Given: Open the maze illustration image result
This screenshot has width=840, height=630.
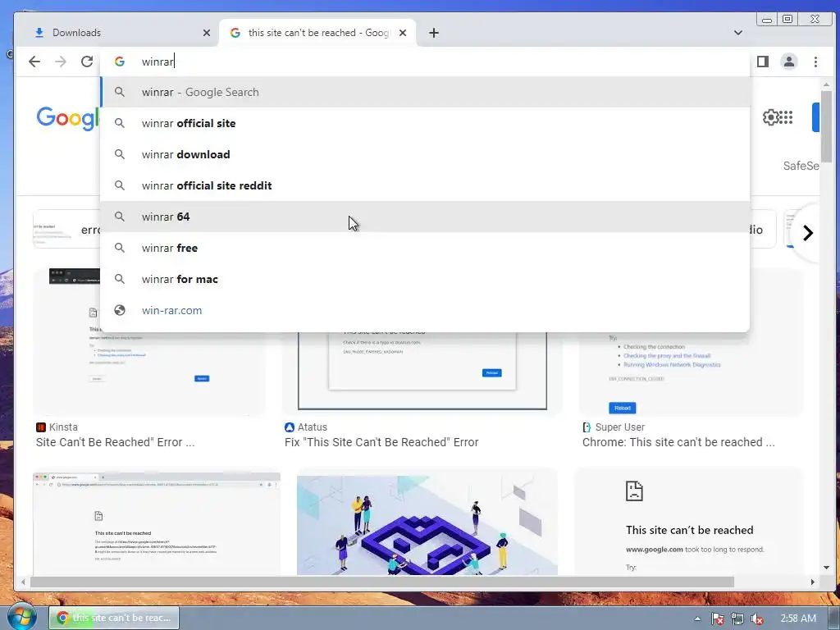Looking at the screenshot, I should point(427,524).
